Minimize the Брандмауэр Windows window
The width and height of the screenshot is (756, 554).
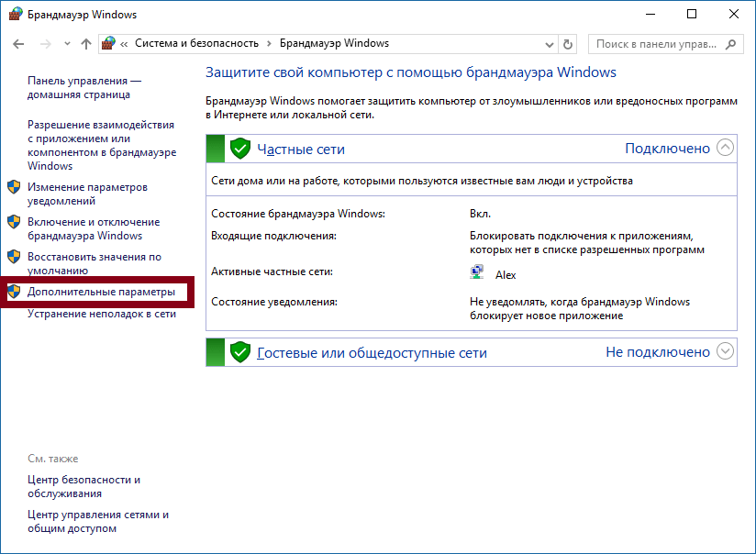tap(650, 14)
